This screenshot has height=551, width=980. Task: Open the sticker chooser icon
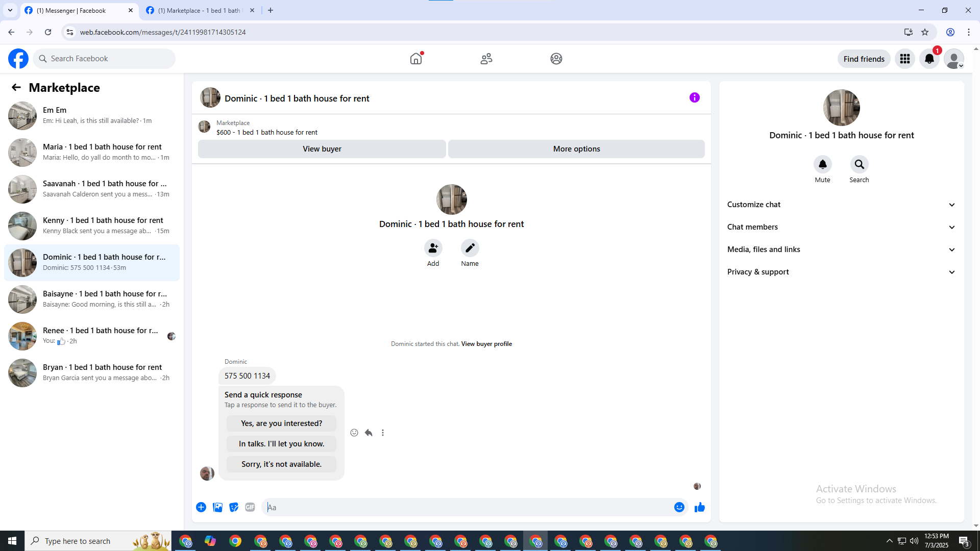click(234, 507)
